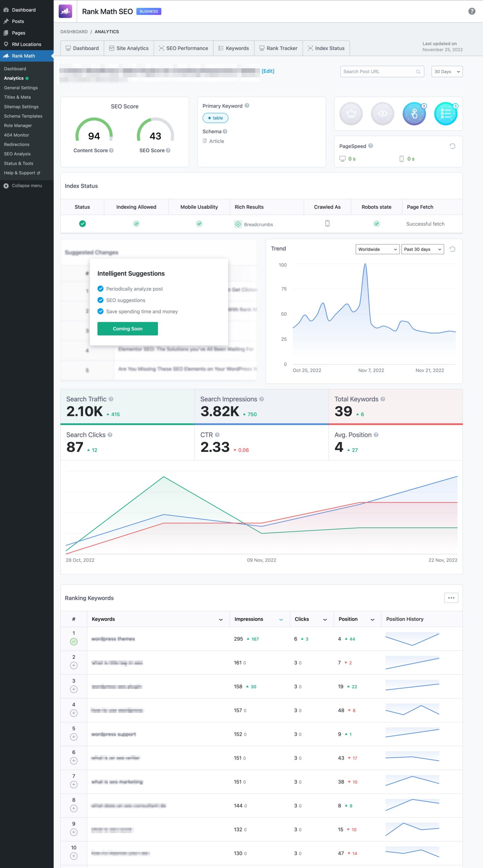Viewport: 483px width, 868px height.
Task: Track keyword in row 5
Action: coord(74,737)
